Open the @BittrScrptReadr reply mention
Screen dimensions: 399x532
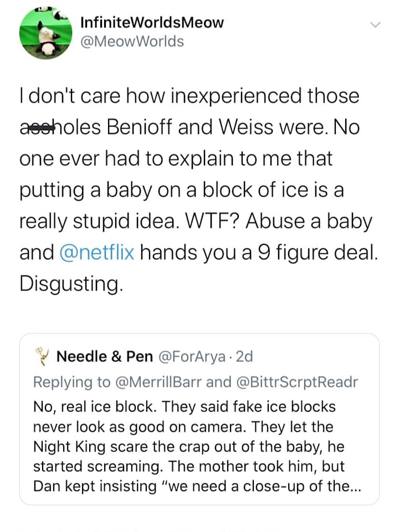pyautogui.click(x=296, y=382)
